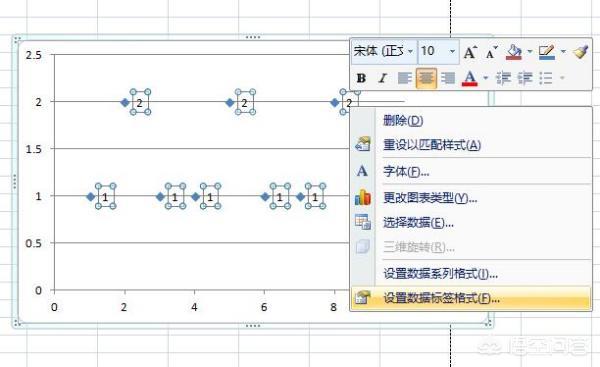Click the Shrink Font icon
The width and height of the screenshot is (600, 367).
[491, 52]
